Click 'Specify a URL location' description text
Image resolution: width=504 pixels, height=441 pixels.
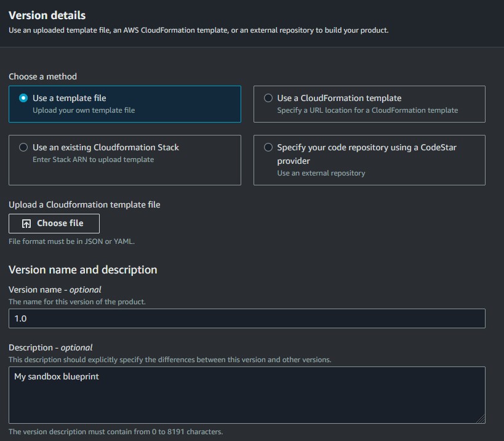click(367, 110)
